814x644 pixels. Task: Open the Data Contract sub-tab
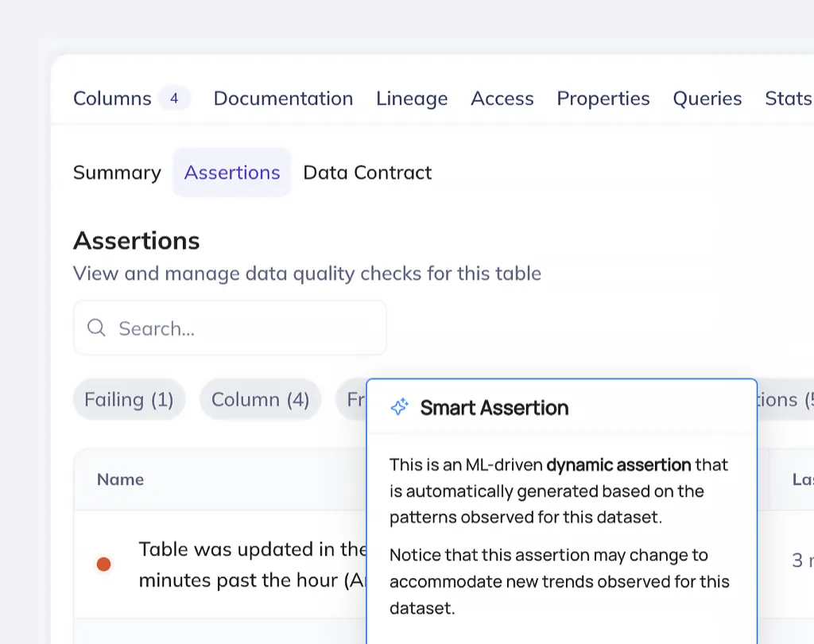367,173
